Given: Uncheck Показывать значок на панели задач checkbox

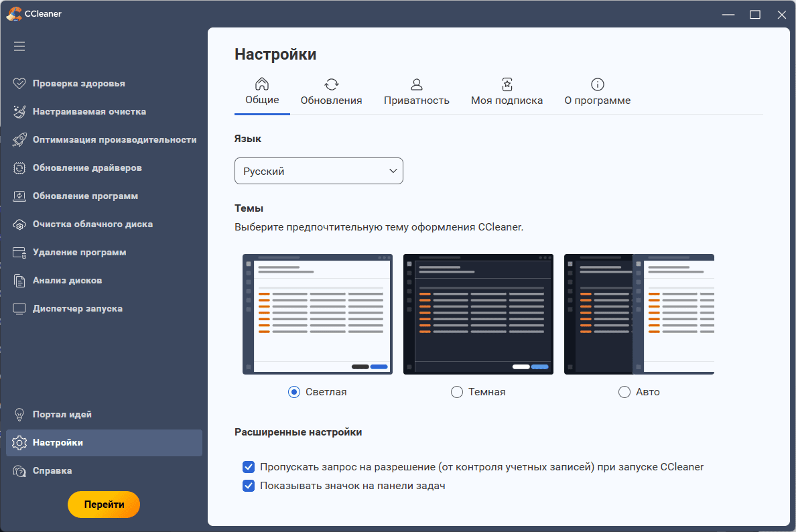Looking at the screenshot, I should click(248, 486).
